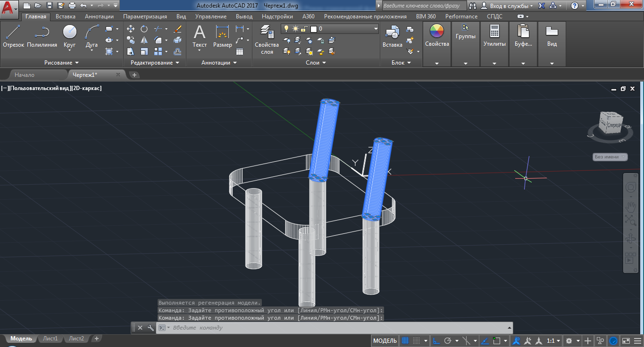Click the A360 Exchange X icon
Image resolution: width=644 pixels, height=347 pixels.
542,6
